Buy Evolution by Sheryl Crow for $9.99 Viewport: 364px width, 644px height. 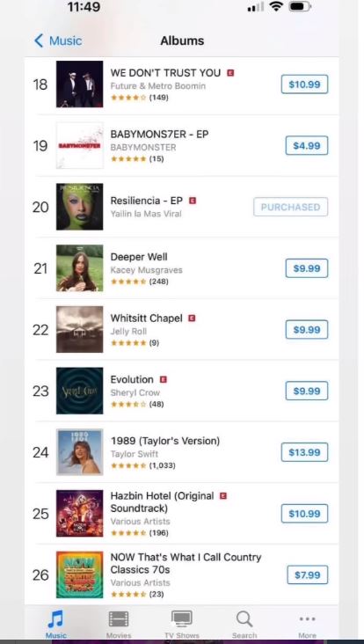coord(307,391)
